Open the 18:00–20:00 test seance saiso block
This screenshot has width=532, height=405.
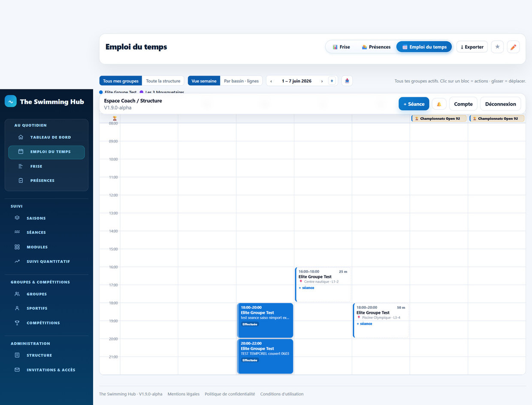pos(265,320)
